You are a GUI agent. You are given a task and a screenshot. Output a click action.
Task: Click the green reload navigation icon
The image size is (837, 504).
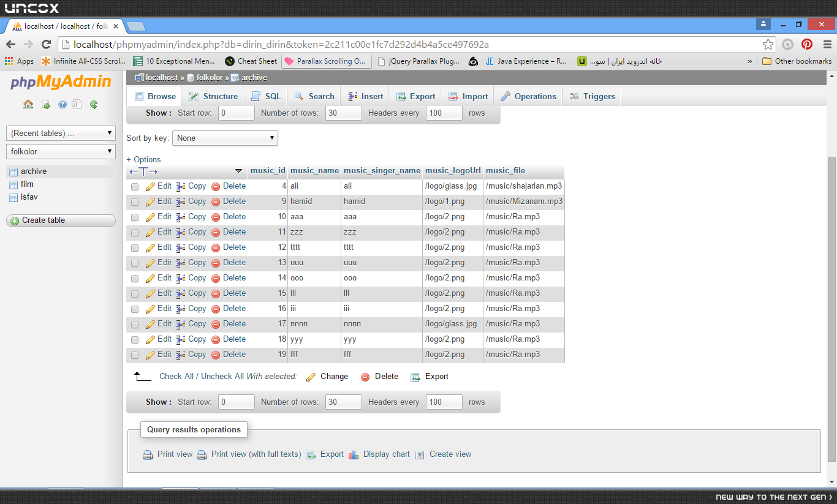click(94, 104)
